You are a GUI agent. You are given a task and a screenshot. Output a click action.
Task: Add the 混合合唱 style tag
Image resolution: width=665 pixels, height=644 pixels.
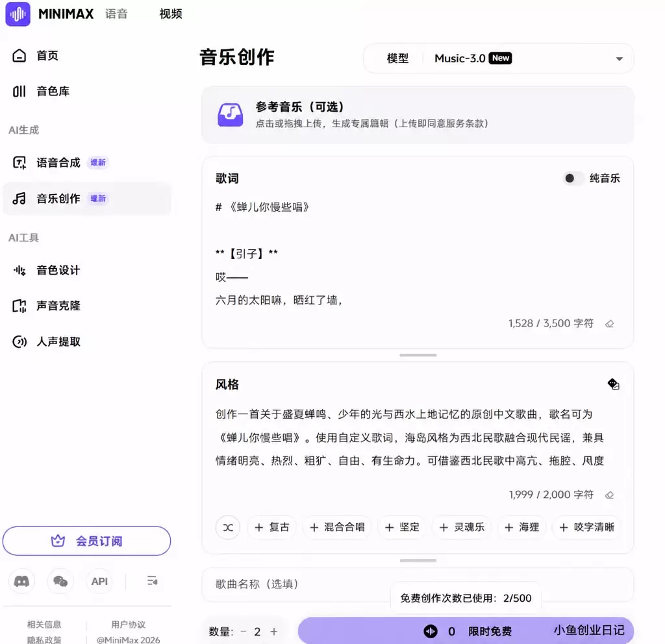(337, 527)
